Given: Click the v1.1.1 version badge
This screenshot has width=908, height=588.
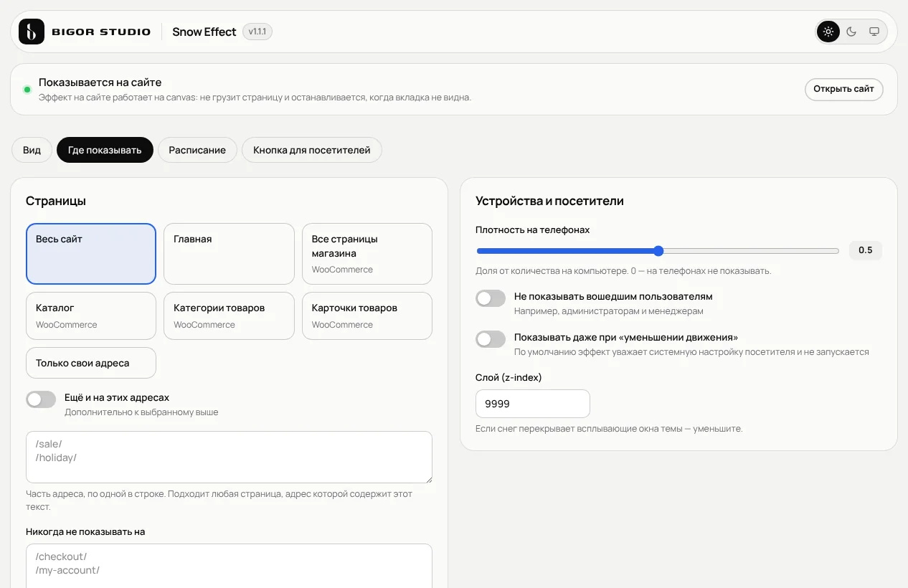Looking at the screenshot, I should pos(257,32).
